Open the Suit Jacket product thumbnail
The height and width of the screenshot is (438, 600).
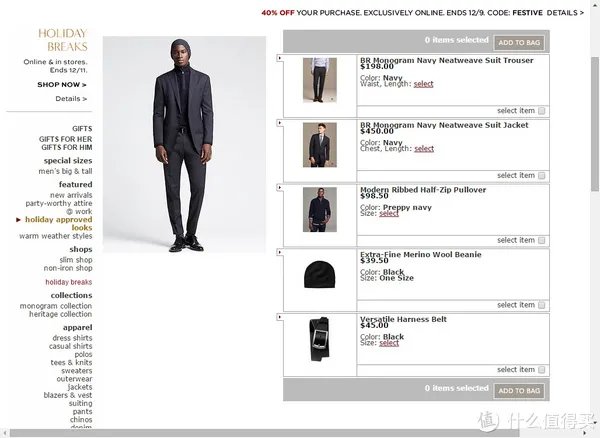tap(320, 145)
